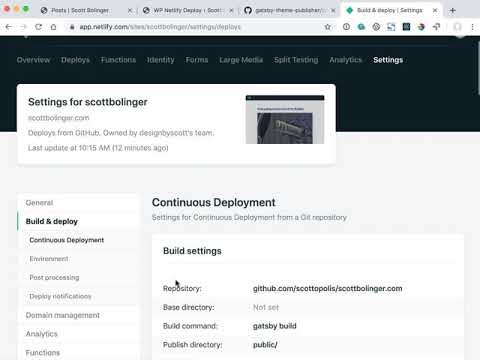Screen dimensions: 480x360
Task: Open the new tab plus button
Action: point(452,10)
